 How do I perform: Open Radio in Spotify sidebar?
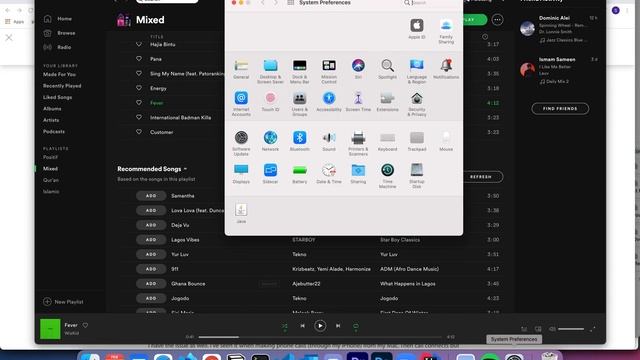tap(57, 47)
